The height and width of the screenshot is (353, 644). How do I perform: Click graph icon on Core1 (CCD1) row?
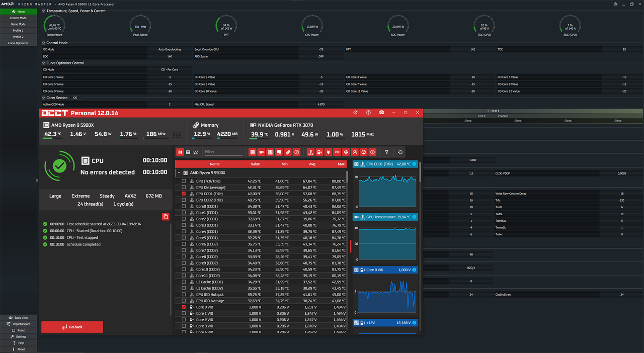click(x=192, y=213)
